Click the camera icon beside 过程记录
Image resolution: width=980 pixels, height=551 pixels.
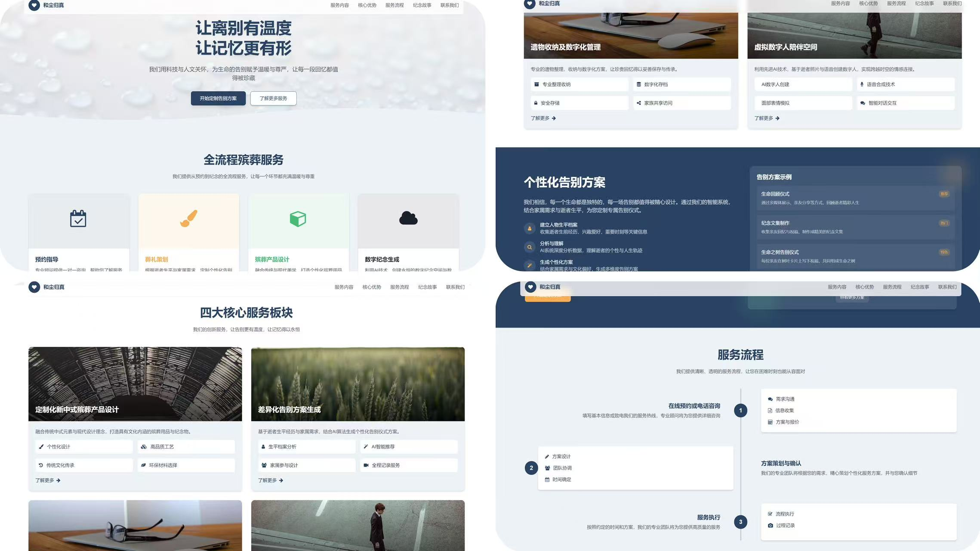click(x=770, y=526)
